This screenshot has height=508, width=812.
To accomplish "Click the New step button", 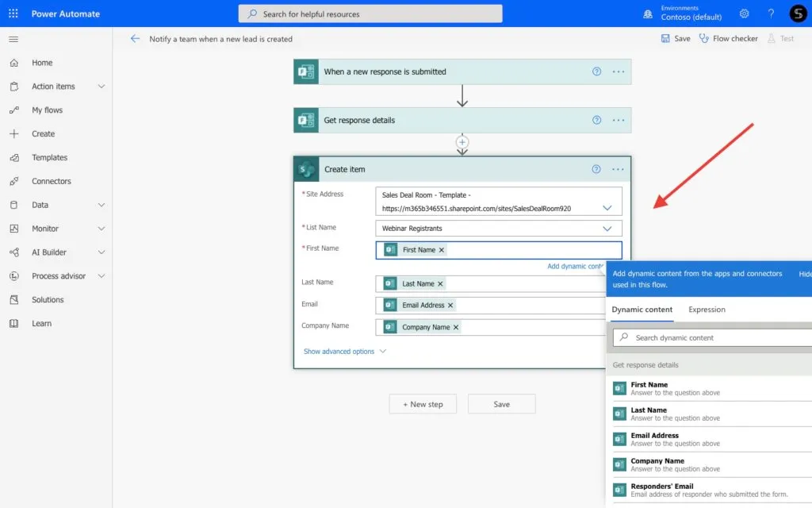I will tap(423, 404).
